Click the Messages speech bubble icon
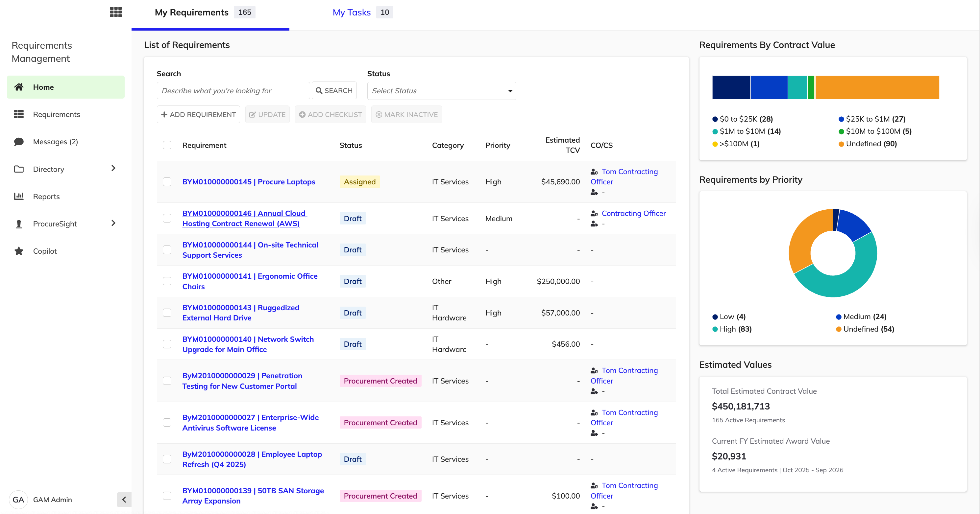Image resolution: width=980 pixels, height=514 pixels. click(19, 142)
